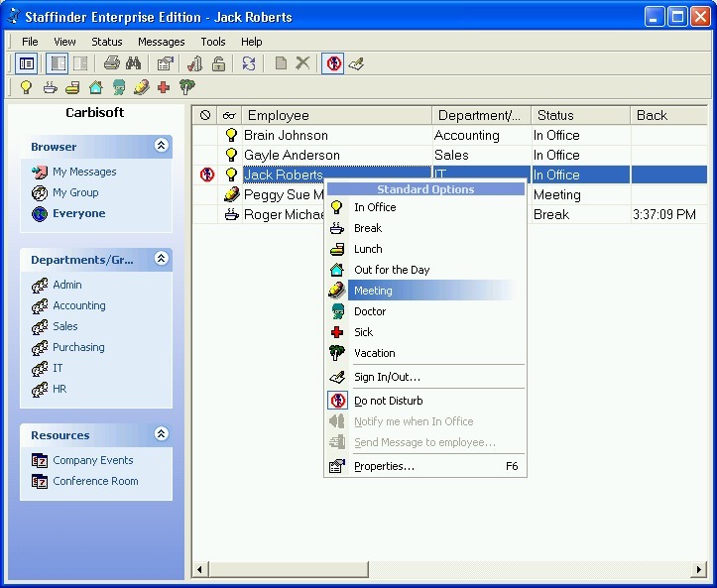Choose Sick in context menu

425,332
